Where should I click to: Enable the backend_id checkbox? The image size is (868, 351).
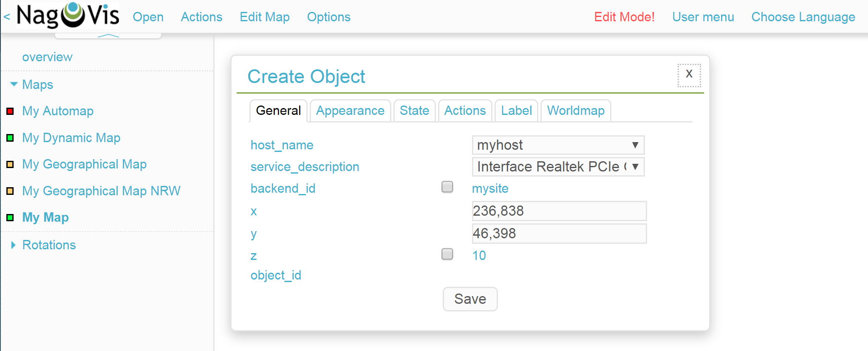(x=447, y=187)
